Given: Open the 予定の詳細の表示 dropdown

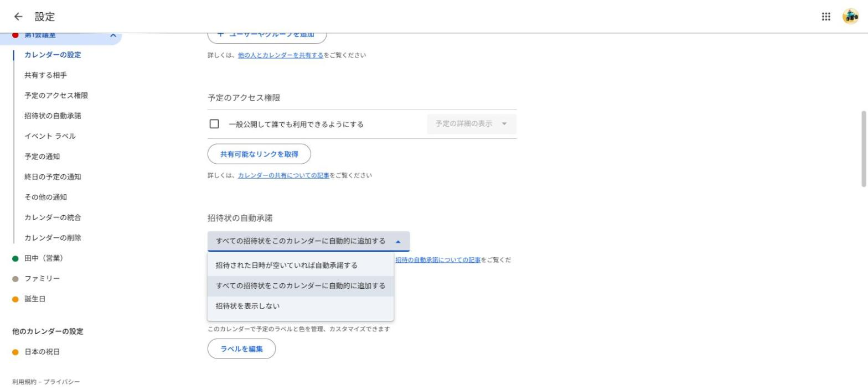Looking at the screenshot, I should [472, 124].
